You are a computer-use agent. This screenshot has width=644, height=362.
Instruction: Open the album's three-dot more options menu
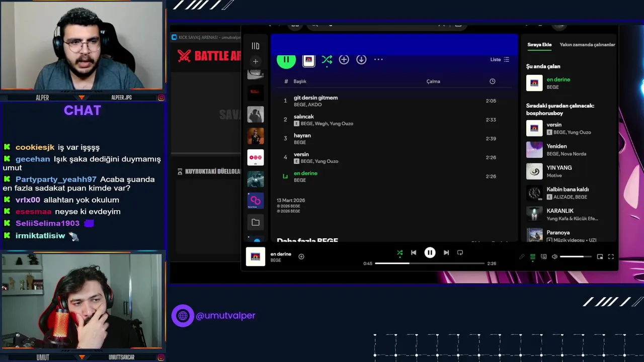click(x=378, y=59)
